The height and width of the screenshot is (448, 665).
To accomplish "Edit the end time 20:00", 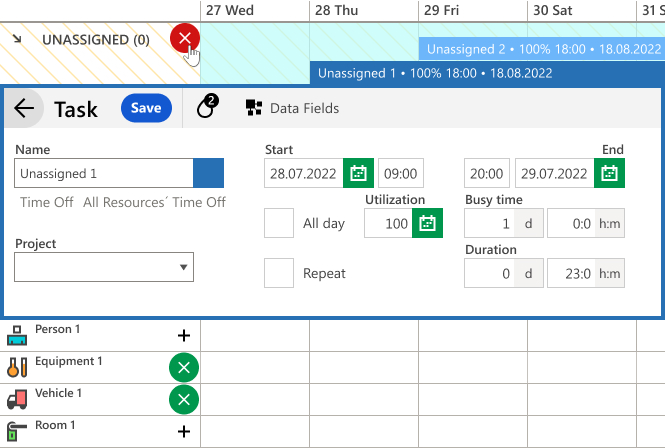I will [x=487, y=173].
